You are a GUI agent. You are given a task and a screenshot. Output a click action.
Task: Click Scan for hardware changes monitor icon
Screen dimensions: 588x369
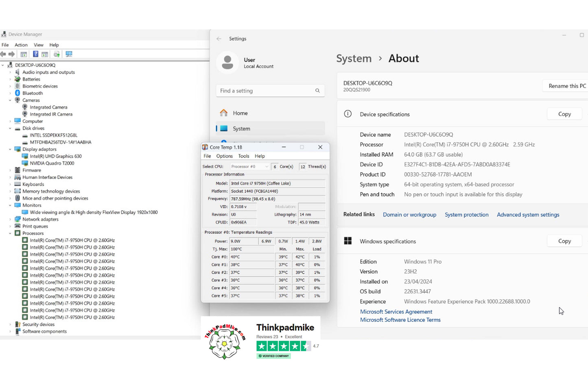tap(69, 54)
